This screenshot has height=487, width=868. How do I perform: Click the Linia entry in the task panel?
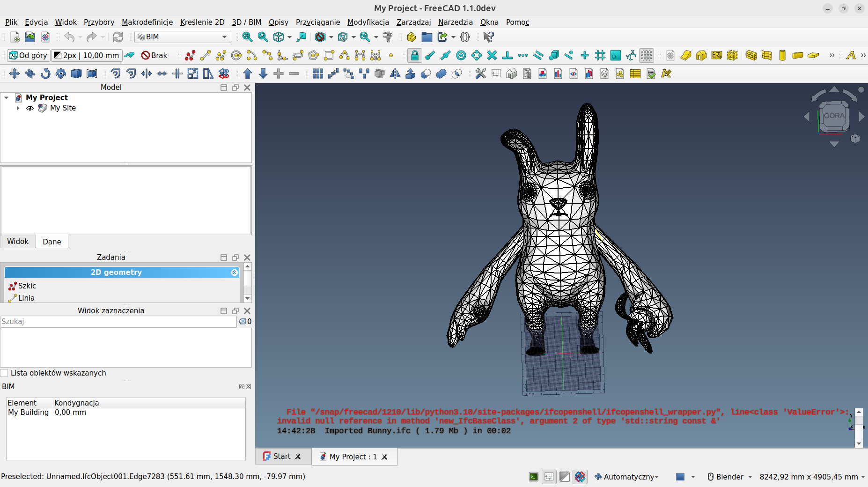pyautogui.click(x=22, y=298)
